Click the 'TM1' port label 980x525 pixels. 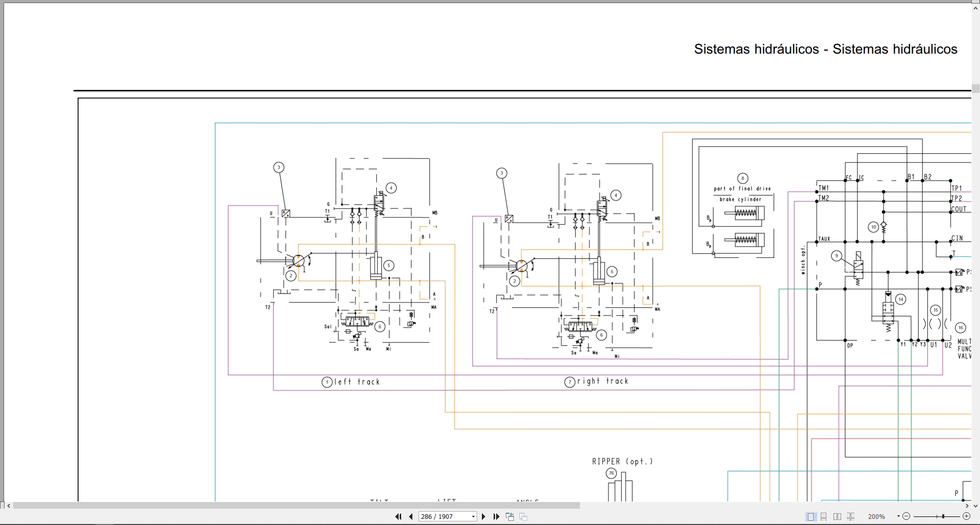click(x=824, y=188)
